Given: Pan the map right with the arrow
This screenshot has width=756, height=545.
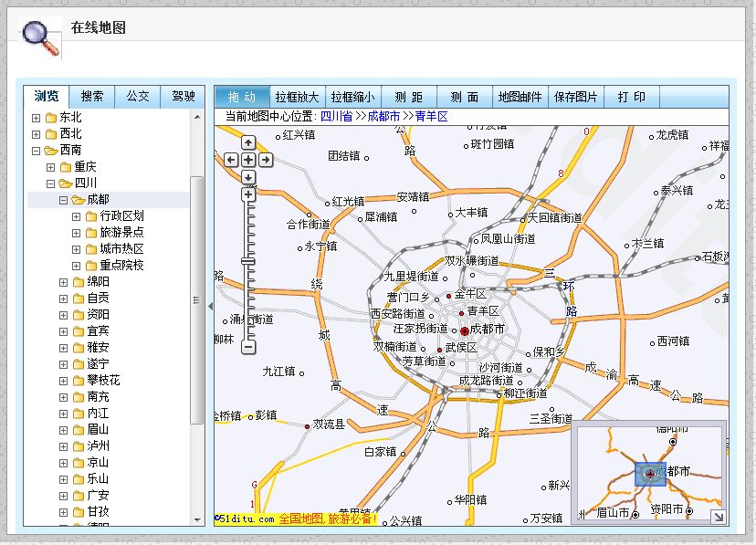Looking at the screenshot, I should [x=265, y=160].
